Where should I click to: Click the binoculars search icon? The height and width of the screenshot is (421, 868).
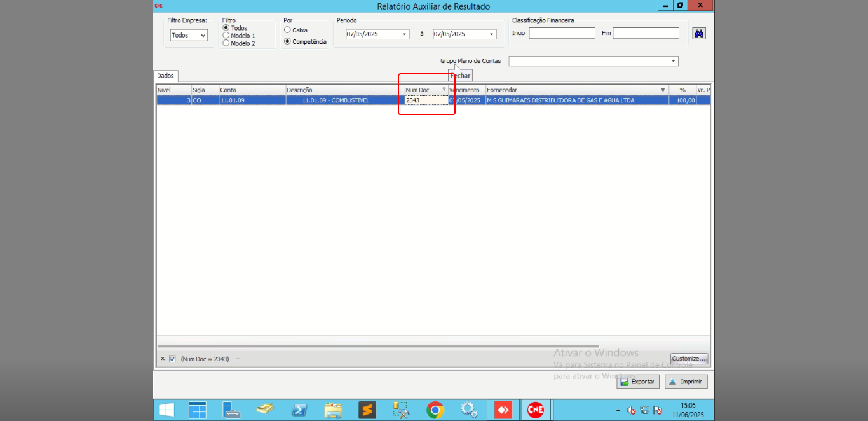tap(699, 34)
